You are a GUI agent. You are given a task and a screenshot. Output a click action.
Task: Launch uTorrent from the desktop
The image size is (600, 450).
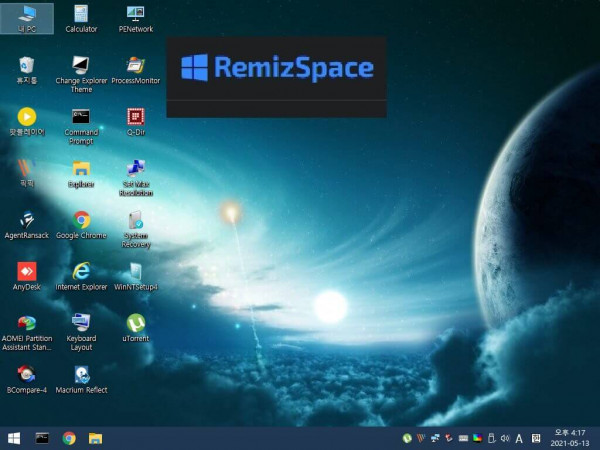135,328
